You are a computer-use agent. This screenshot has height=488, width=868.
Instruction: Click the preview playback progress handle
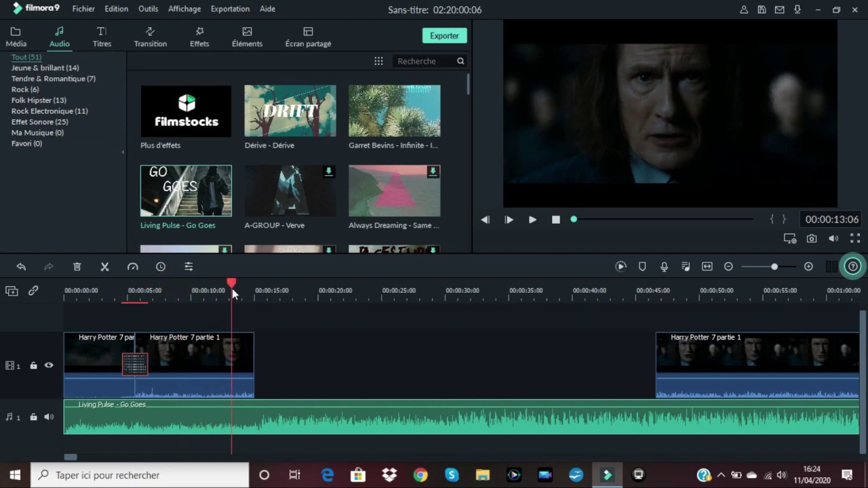[574, 220]
